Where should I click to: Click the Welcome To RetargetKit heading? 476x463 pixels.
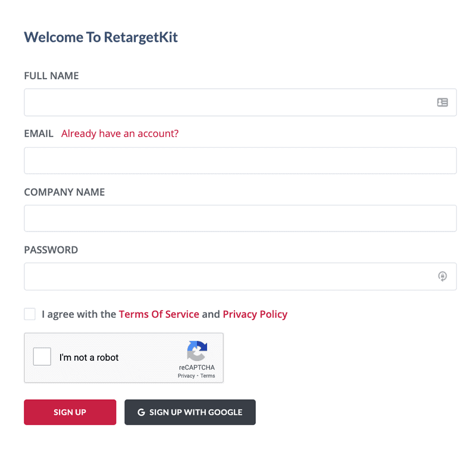click(101, 37)
